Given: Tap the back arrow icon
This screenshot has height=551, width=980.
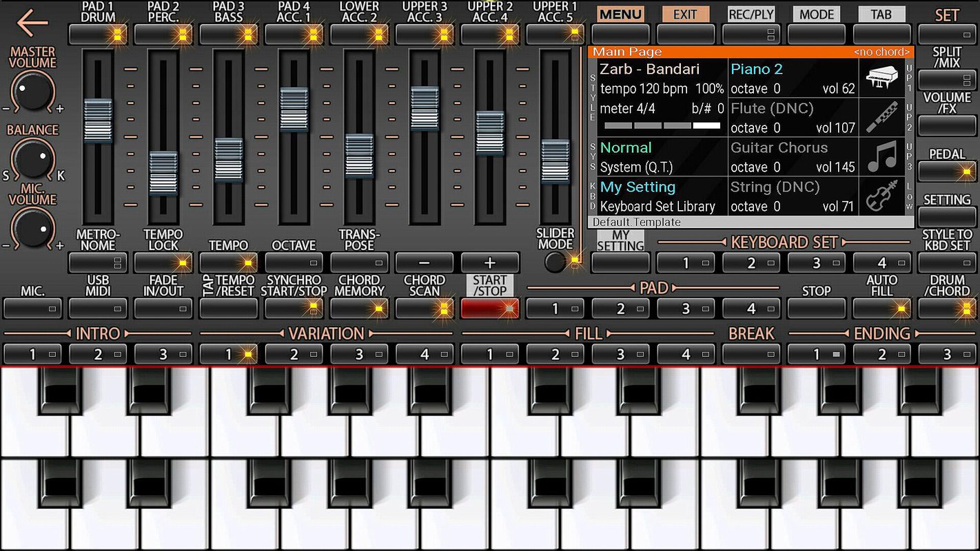Looking at the screenshot, I should [x=32, y=23].
